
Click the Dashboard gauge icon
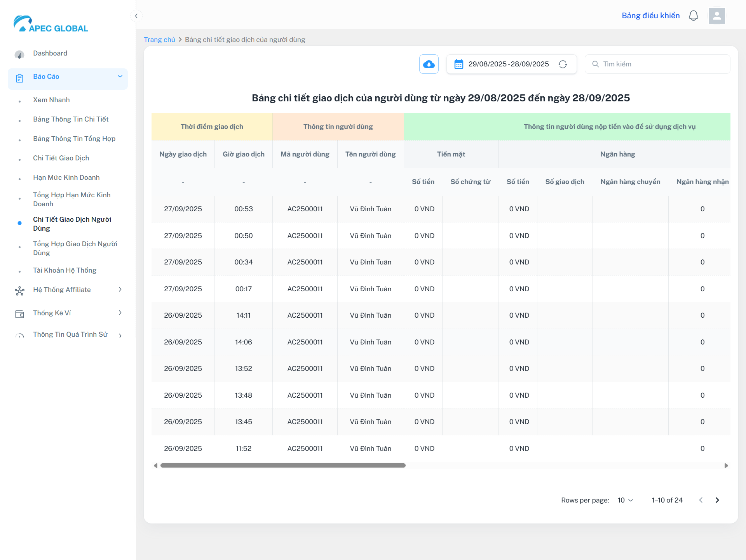tap(19, 54)
